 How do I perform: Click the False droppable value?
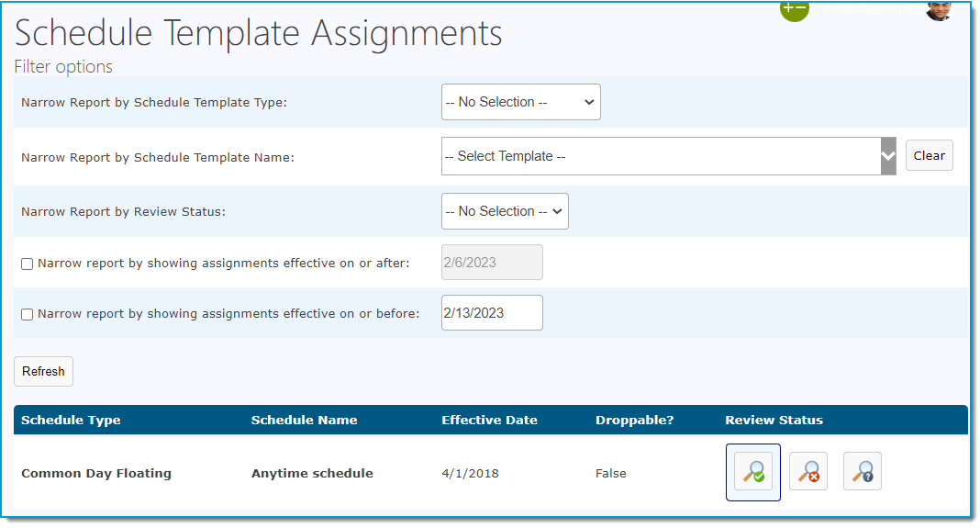point(610,474)
